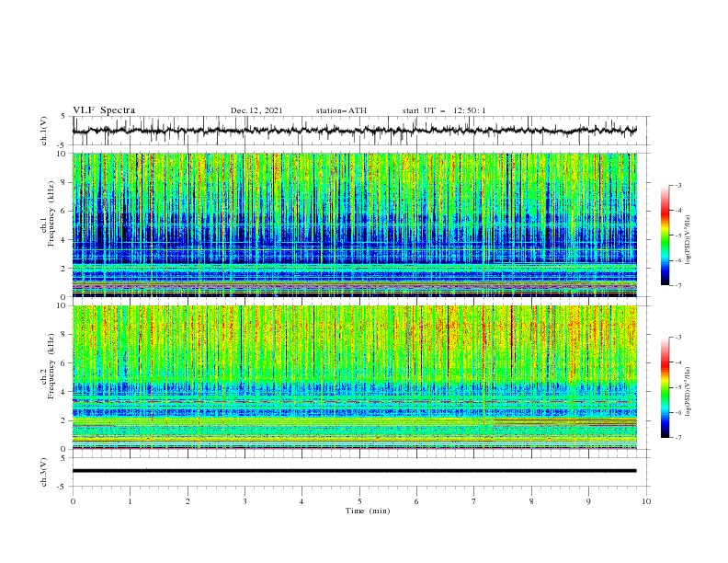The width and height of the screenshot is (728, 563).
Task: Click the time axis tick label '3'
Action: pyautogui.click(x=245, y=501)
